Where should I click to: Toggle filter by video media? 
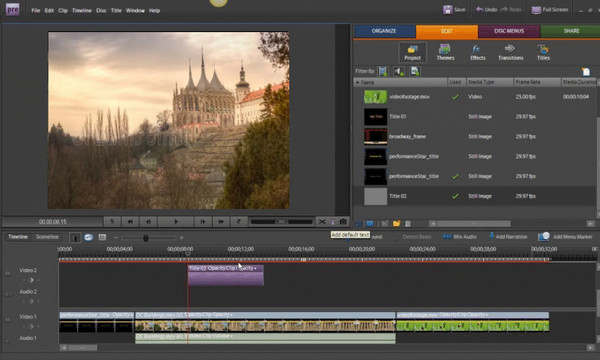[x=383, y=71]
